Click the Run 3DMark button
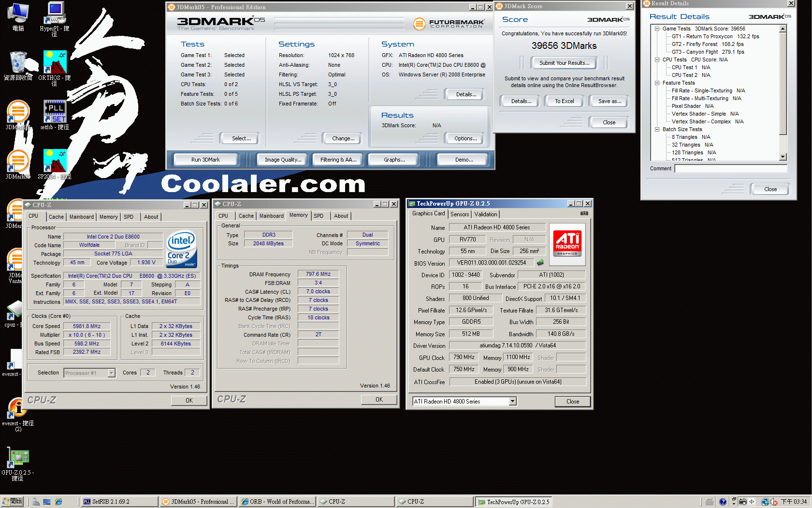Screen dimensions: 812x508 (x=205, y=160)
